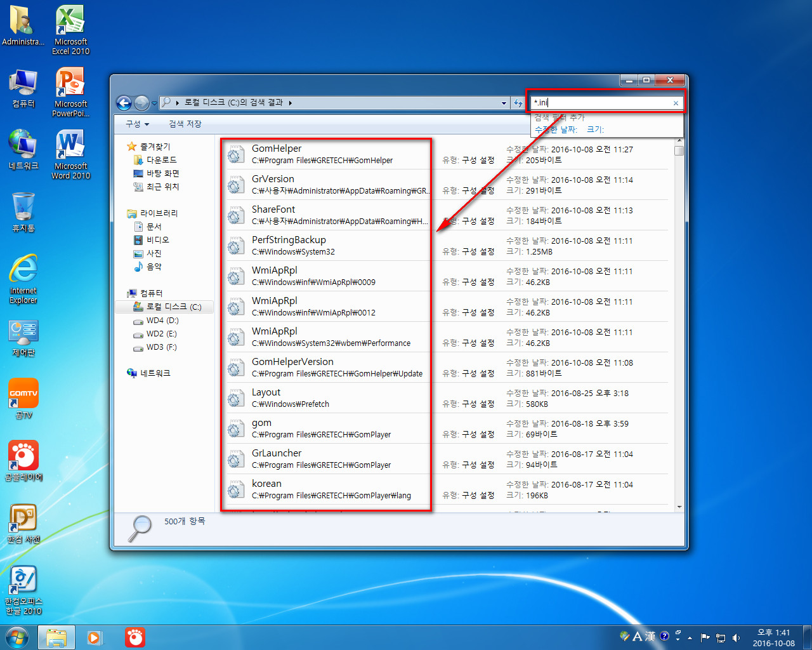Screen dimensions: 812x650
Task: Click 검색 저장 save search button
Action: coord(185,124)
